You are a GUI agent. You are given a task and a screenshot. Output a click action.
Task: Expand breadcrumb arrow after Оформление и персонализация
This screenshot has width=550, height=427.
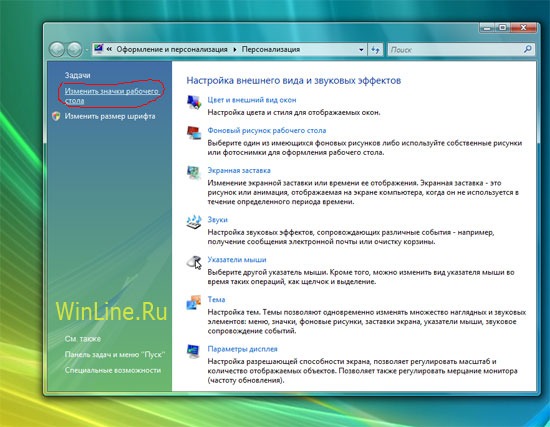(x=235, y=49)
